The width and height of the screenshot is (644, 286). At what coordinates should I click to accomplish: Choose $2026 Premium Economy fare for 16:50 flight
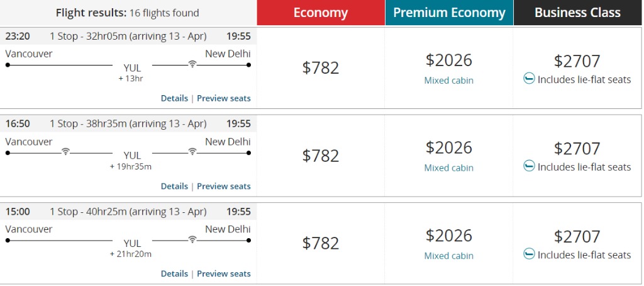(x=449, y=147)
